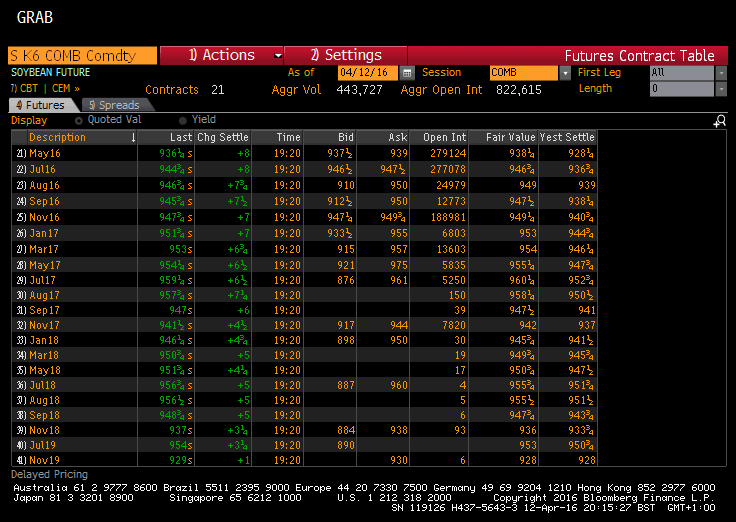Click the Yest Settle column header
736x522 pixels.
coord(567,137)
